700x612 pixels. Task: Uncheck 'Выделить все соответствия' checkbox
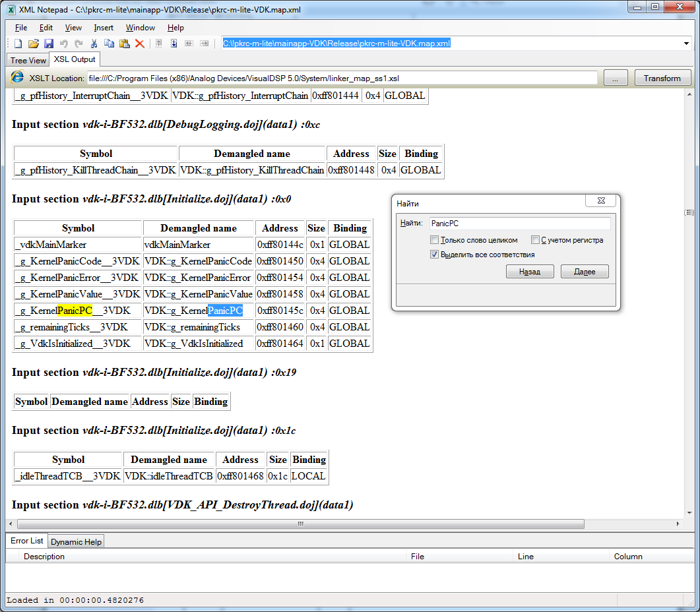434,255
